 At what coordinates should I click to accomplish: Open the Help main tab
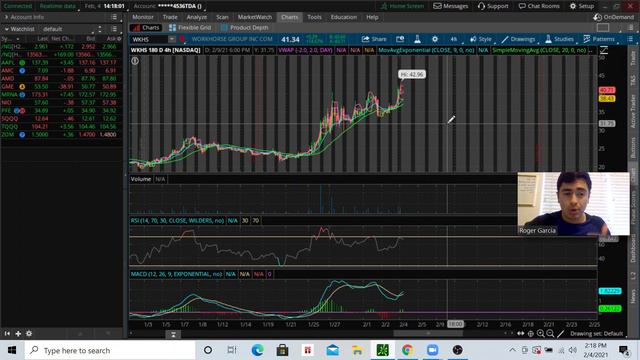[x=372, y=17]
